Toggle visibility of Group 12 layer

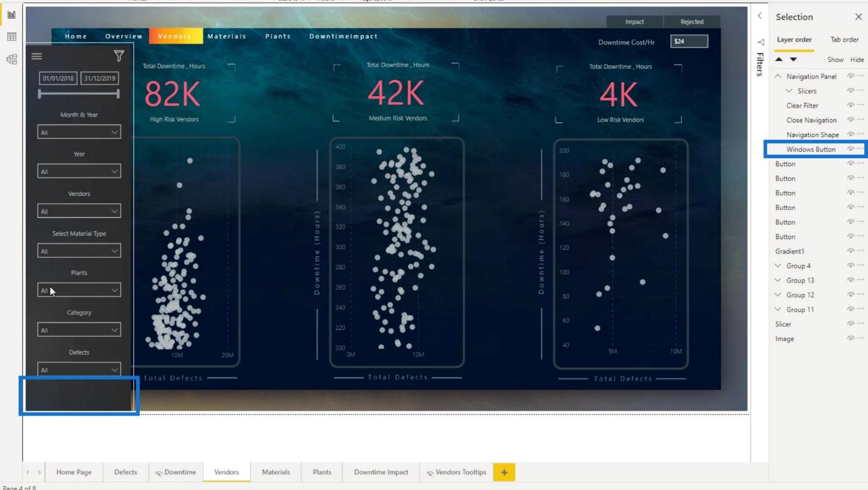(x=850, y=295)
